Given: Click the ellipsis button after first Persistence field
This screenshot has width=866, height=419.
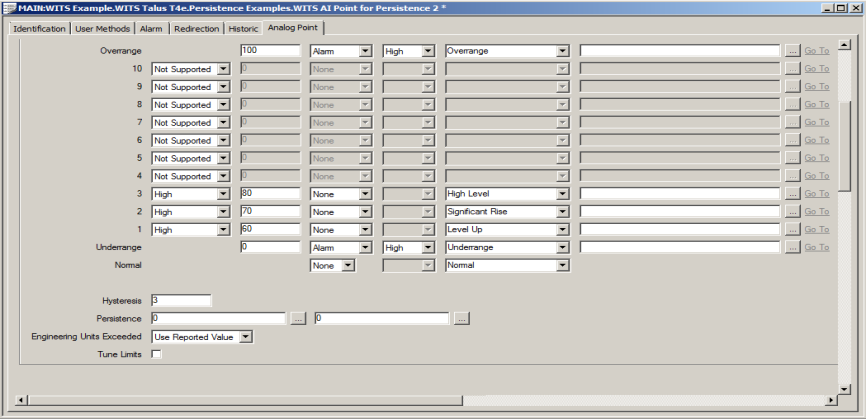Looking at the screenshot, I should [297, 319].
